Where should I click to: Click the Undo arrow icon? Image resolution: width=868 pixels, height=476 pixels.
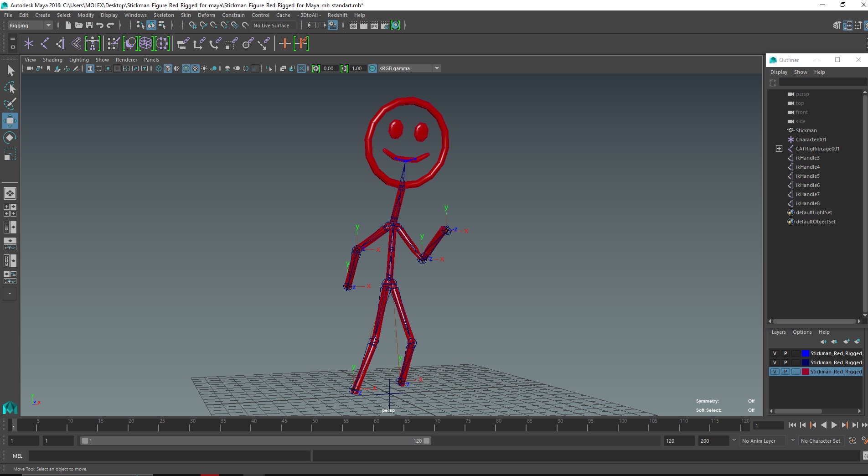click(100, 26)
